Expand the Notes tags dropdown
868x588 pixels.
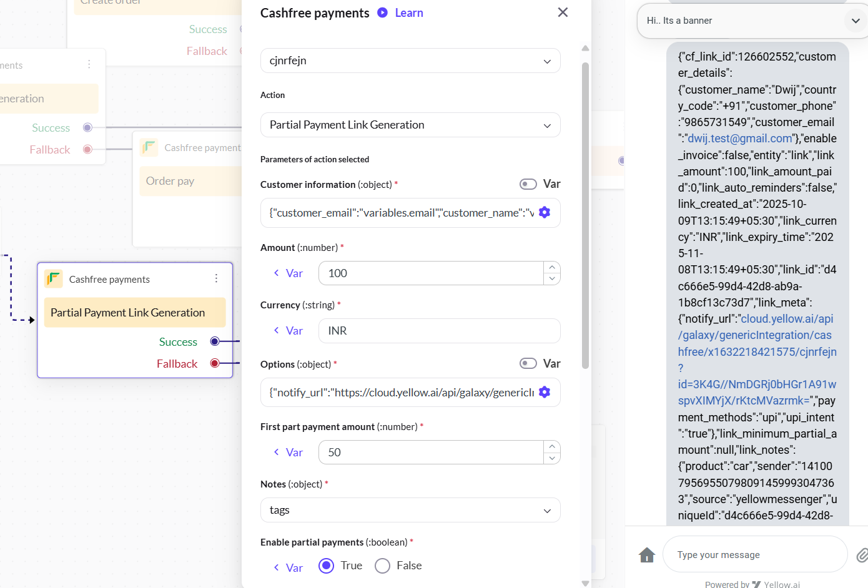[x=410, y=510]
